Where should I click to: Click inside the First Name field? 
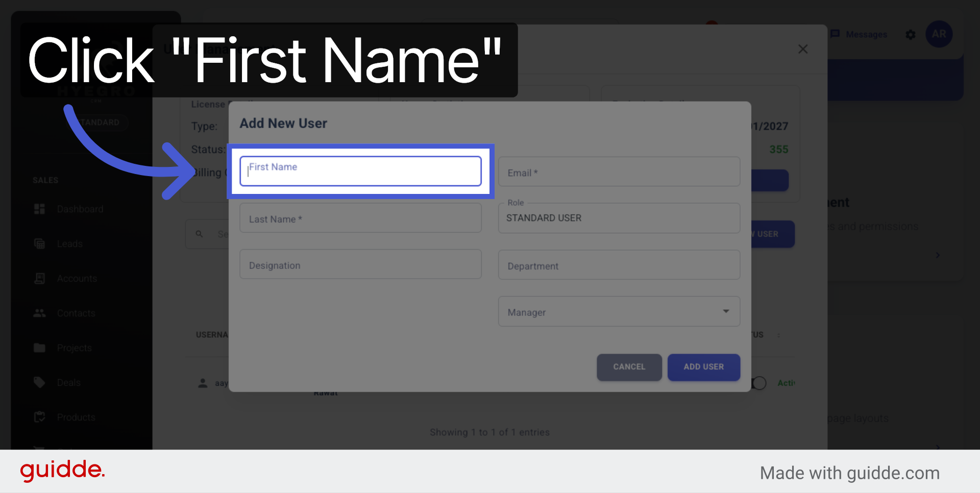360,171
